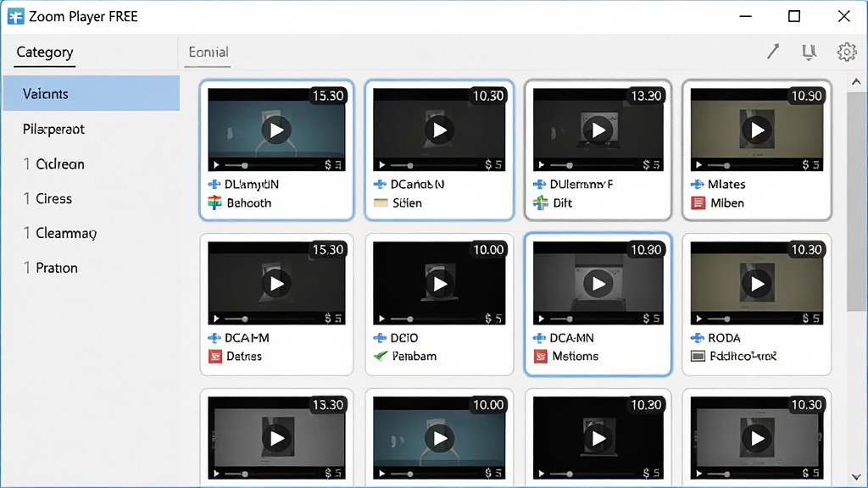Click the scrollbar down arrow
This screenshot has height=488, width=868.
click(x=856, y=476)
